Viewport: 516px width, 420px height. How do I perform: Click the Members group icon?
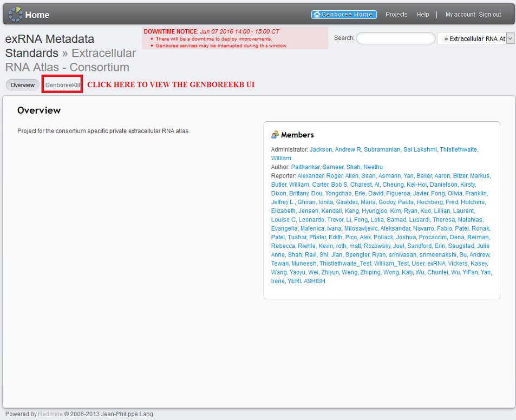coord(275,135)
